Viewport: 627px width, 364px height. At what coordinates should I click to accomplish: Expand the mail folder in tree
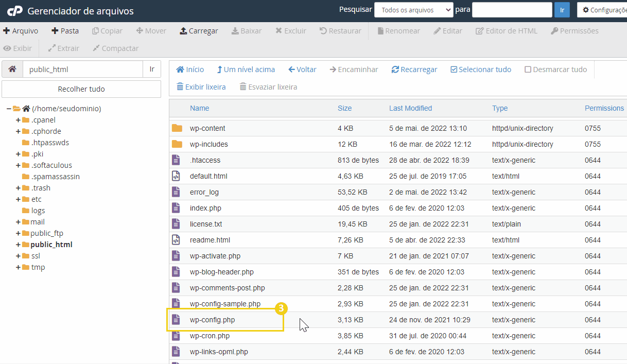[x=18, y=222]
